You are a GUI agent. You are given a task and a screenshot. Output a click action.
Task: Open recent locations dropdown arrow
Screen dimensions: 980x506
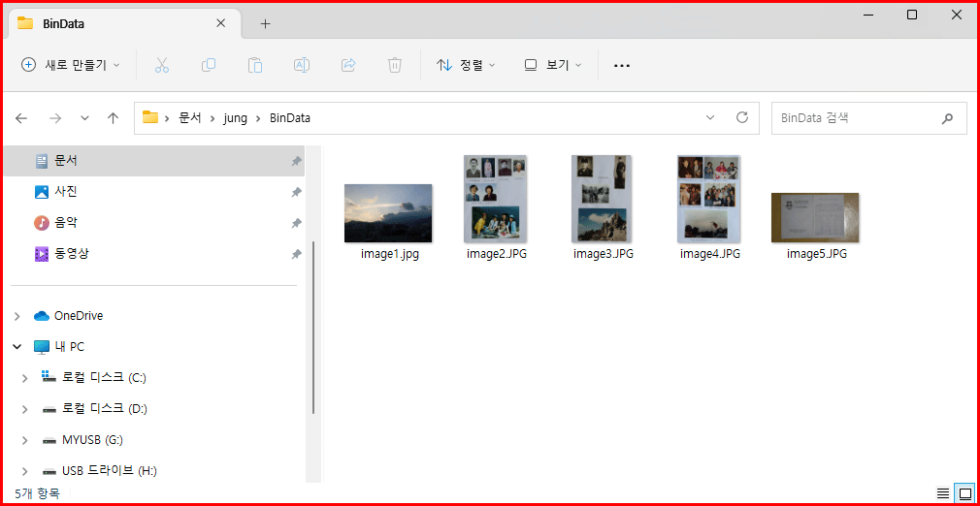85,118
